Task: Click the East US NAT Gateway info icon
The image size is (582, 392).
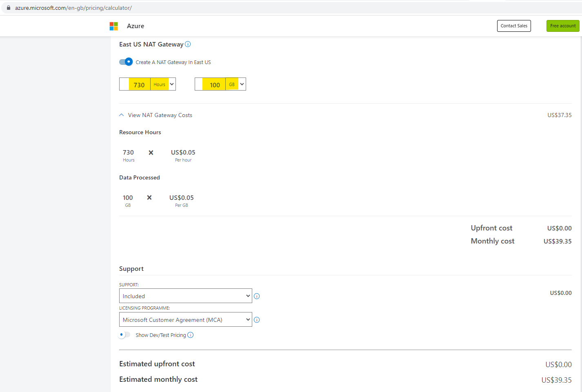Action: pos(188,44)
